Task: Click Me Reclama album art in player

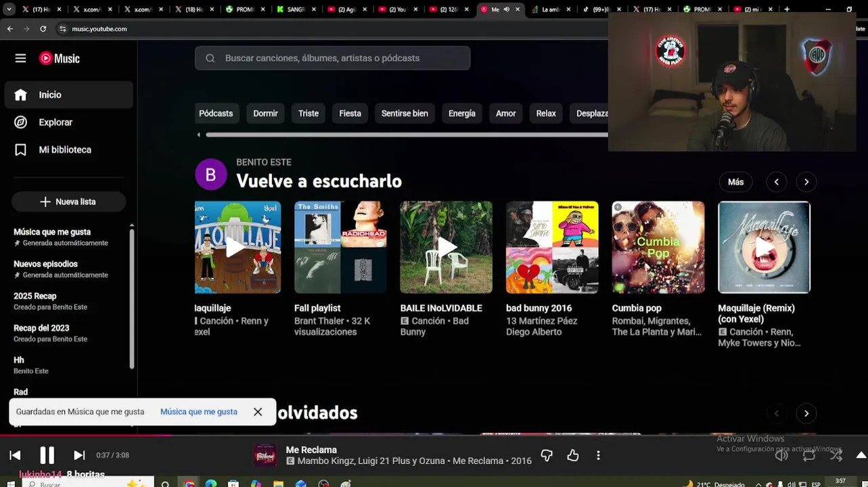Action: point(265,455)
